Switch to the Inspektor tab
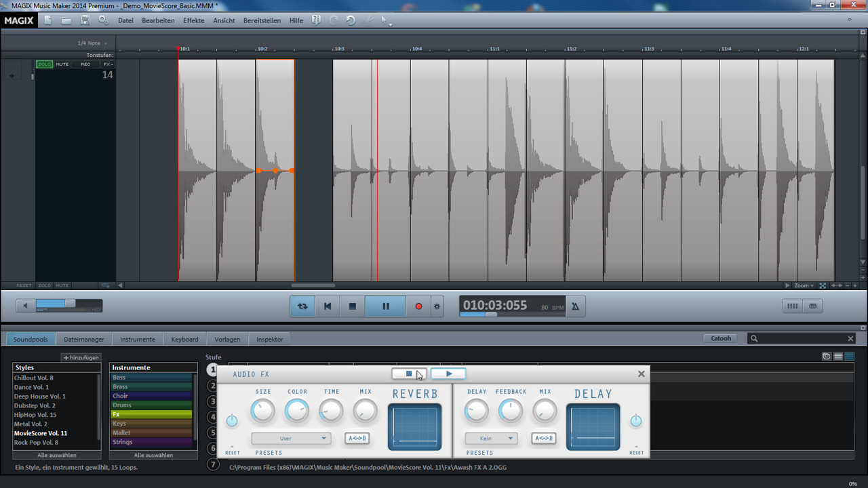Viewport: 868px width, 488px height. click(270, 339)
